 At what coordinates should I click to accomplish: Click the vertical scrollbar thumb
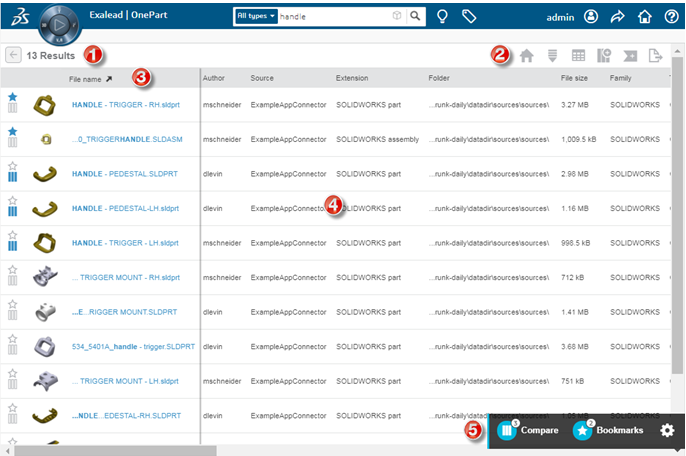coord(677,214)
